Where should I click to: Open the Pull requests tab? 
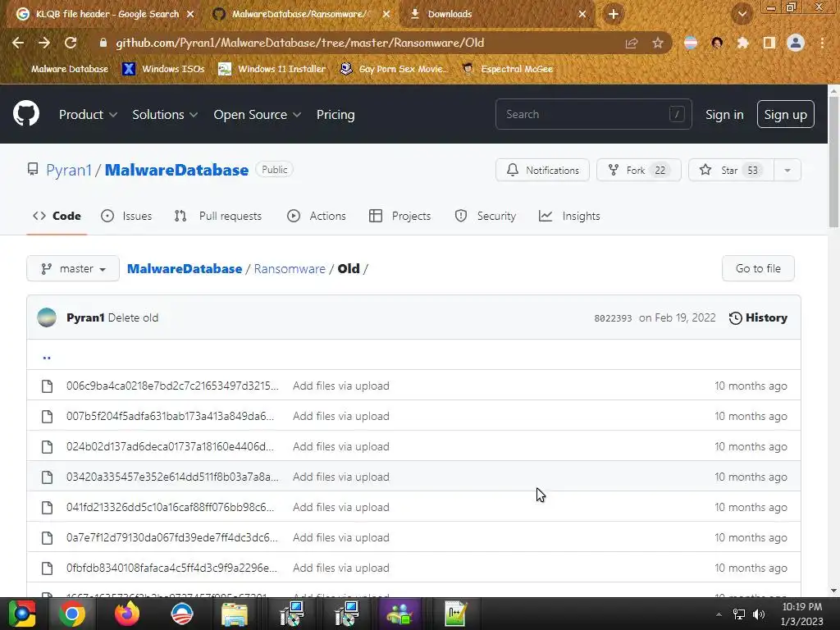tap(218, 216)
